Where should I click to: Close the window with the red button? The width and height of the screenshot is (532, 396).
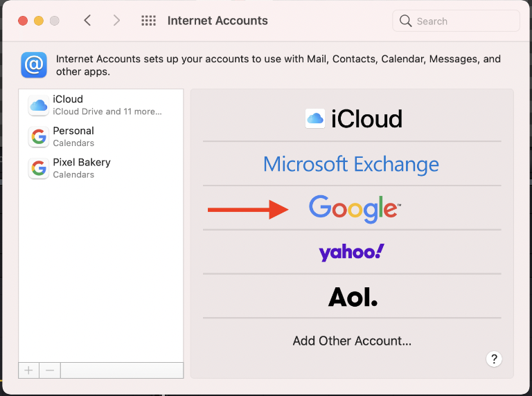pyautogui.click(x=23, y=21)
